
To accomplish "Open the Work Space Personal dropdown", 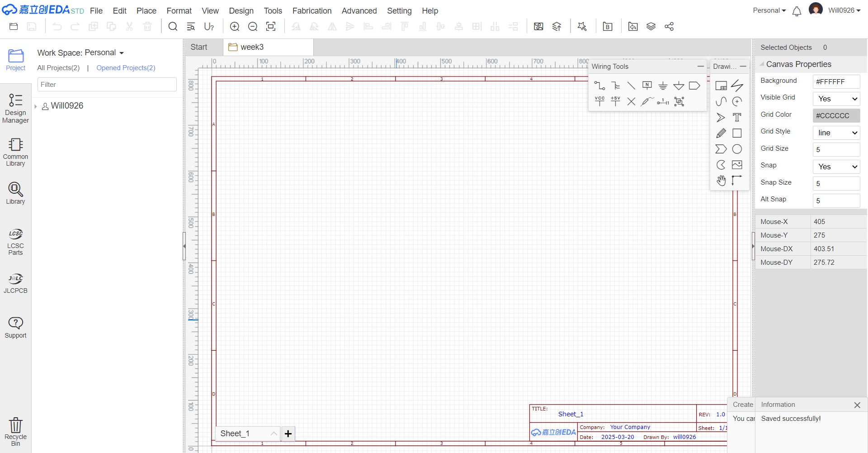I will point(80,53).
